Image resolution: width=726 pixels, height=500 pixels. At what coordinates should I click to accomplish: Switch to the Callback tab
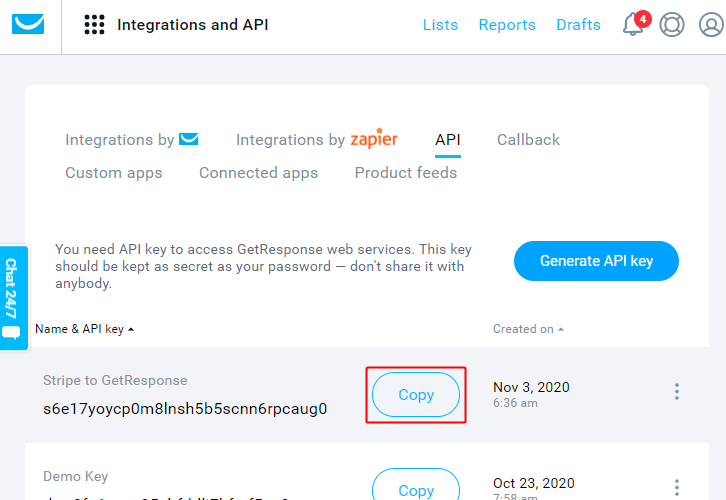coord(528,139)
